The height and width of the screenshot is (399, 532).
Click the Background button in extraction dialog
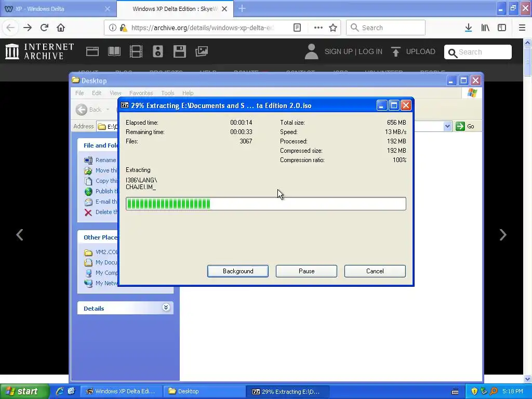pos(238,271)
